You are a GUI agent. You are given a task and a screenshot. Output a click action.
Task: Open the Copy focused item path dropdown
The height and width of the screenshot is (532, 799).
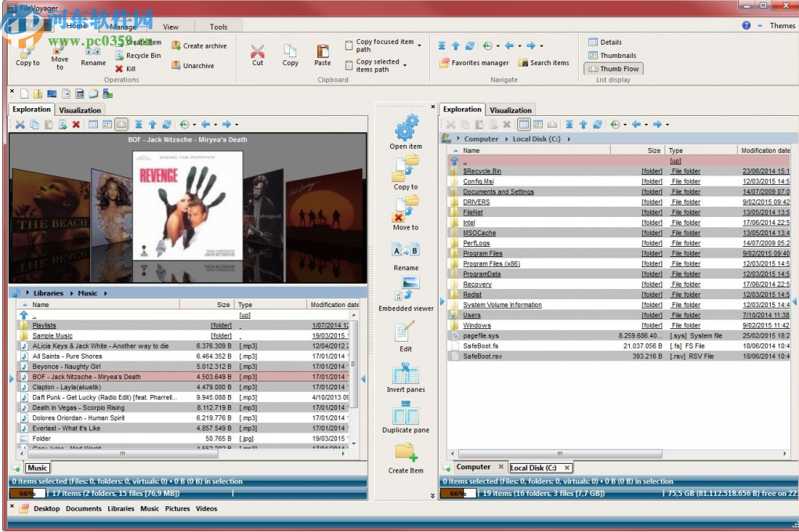coord(419,44)
